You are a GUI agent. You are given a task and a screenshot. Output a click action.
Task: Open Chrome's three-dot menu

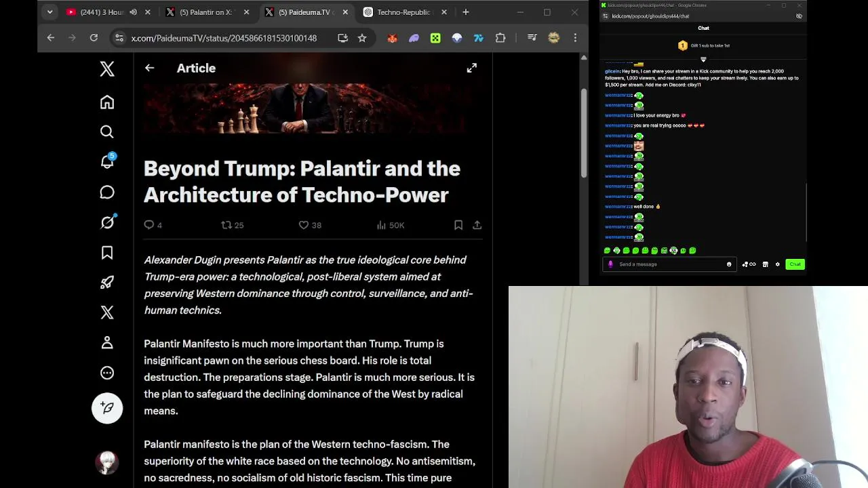575,38
